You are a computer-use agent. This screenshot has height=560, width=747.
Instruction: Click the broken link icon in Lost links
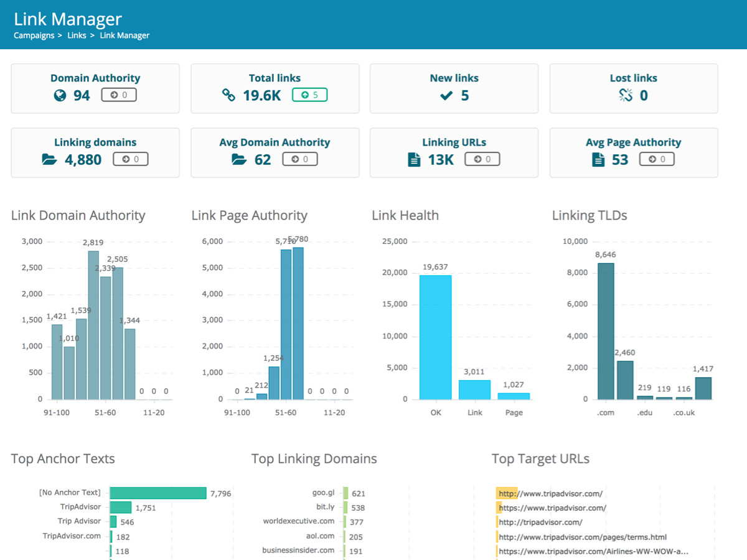click(625, 95)
